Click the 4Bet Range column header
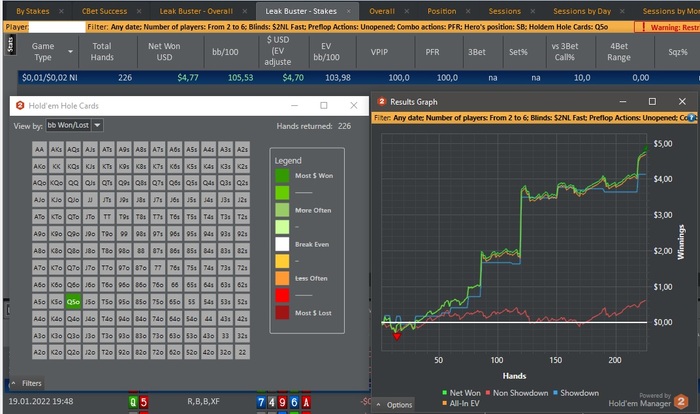Viewport: 700px width, 414px height. pyautogui.click(x=619, y=52)
